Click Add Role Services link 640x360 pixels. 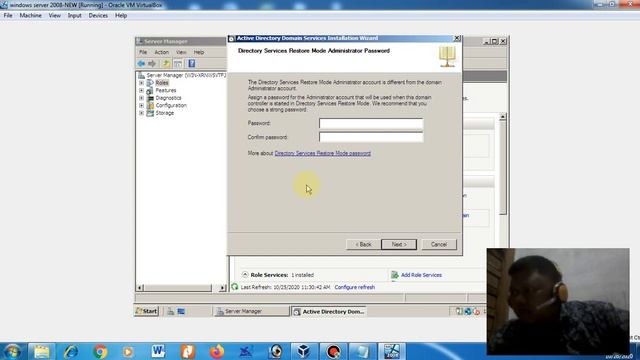(421, 275)
